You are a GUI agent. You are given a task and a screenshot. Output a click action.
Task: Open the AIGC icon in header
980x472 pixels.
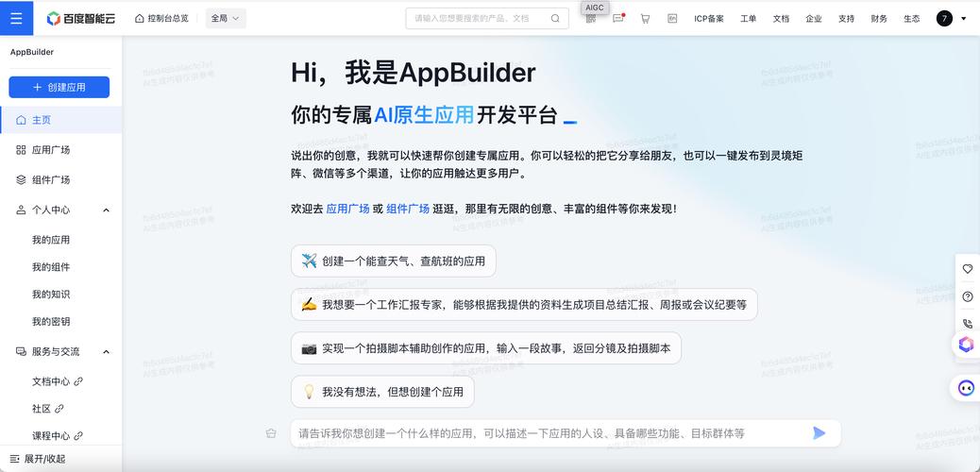point(591,19)
